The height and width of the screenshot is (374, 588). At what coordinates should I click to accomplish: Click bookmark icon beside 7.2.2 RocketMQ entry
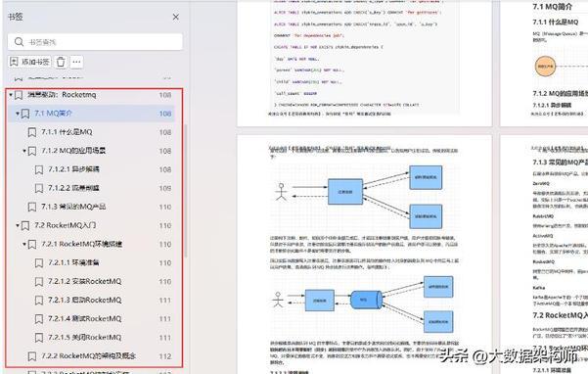32,356
